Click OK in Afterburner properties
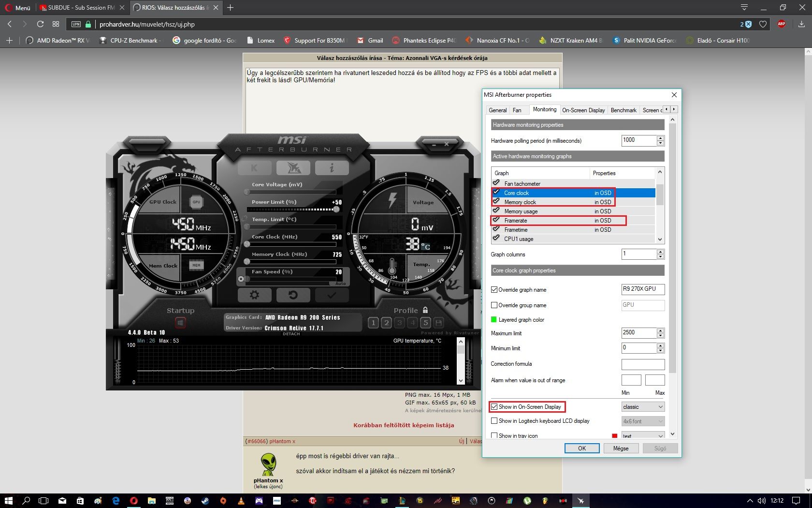Viewport: 812px width, 508px height. [582, 448]
